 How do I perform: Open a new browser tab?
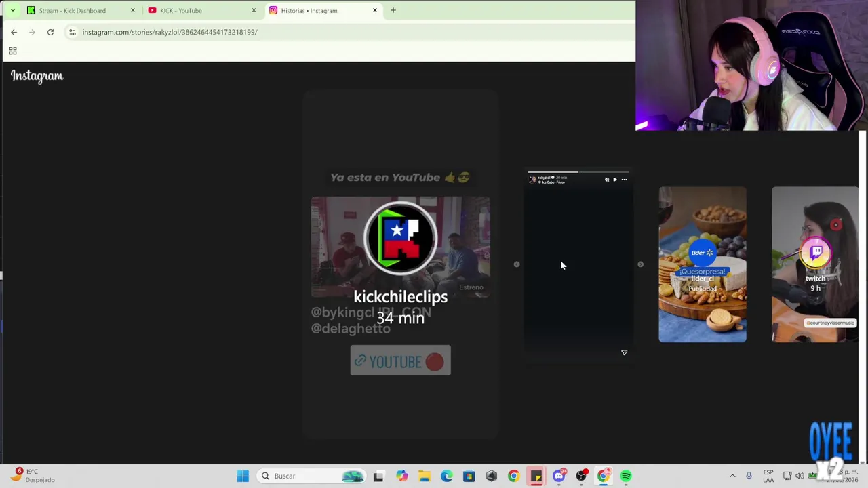pos(393,10)
